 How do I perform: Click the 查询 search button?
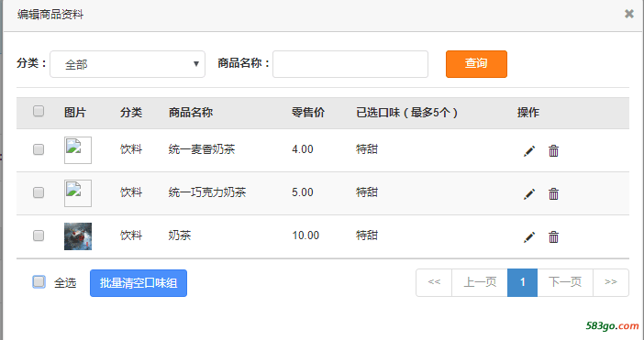pyautogui.click(x=476, y=64)
